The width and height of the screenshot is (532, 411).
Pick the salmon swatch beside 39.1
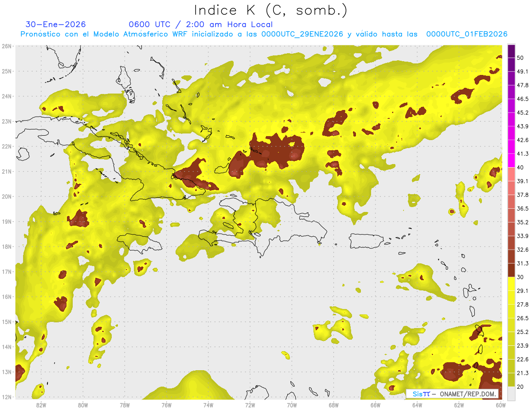click(511, 174)
